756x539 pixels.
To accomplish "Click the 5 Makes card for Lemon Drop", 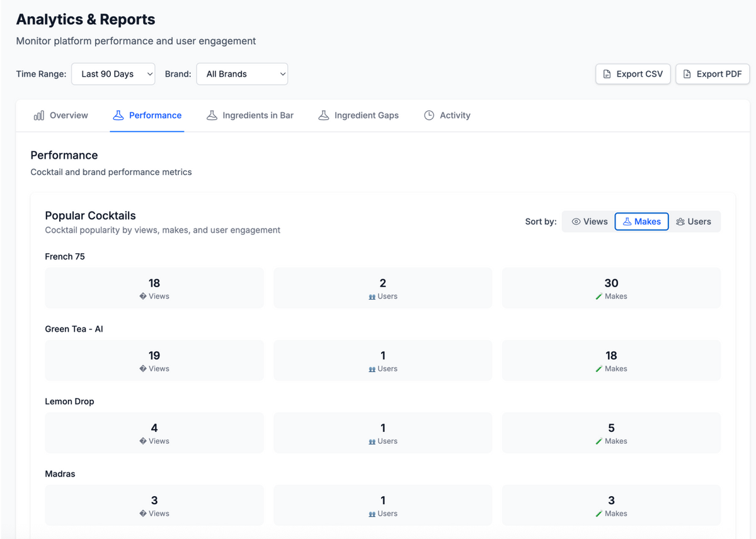I will [x=611, y=433].
